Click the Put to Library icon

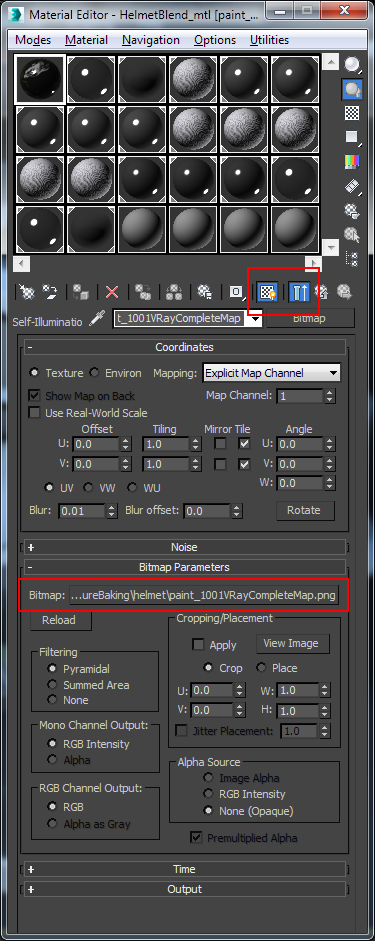pyautogui.click(x=205, y=292)
